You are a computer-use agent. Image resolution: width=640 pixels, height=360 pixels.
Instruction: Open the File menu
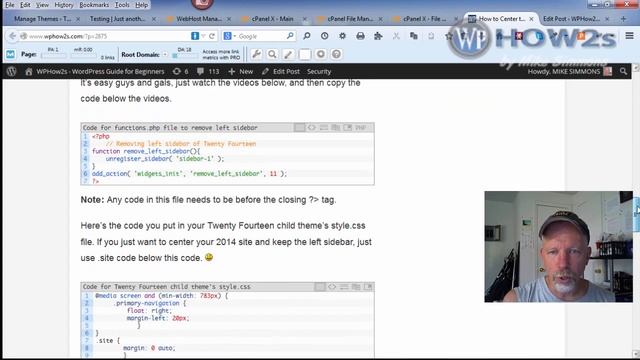pos(9,5)
